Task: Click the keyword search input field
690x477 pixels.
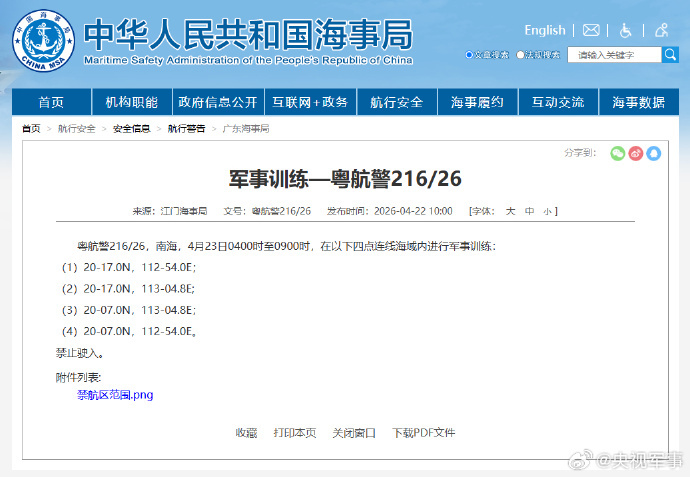Action: [x=614, y=55]
